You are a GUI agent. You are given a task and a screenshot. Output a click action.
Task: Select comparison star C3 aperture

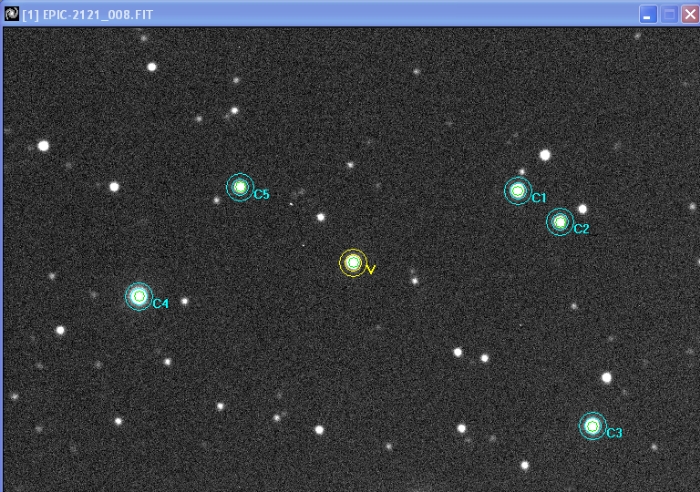pyautogui.click(x=592, y=426)
